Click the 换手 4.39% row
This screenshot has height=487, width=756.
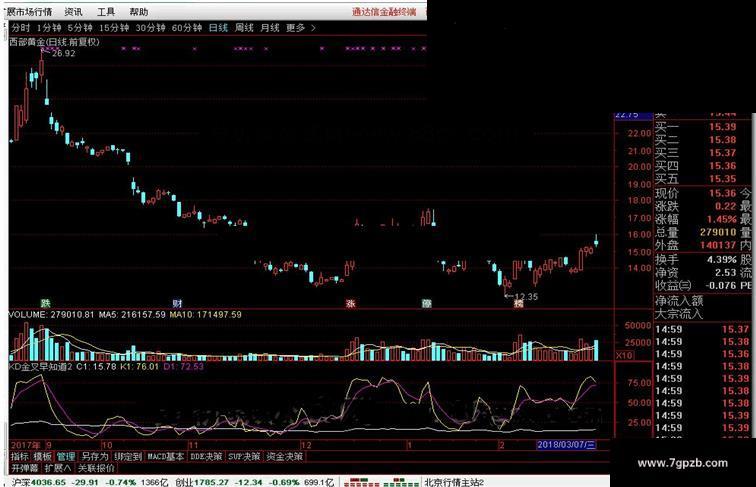click(695, 260)
